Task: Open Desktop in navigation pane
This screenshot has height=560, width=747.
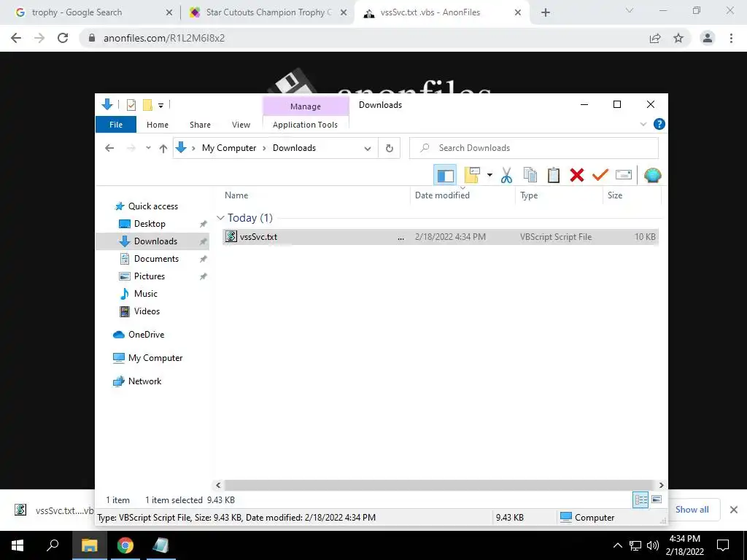Action: (149, 224)
